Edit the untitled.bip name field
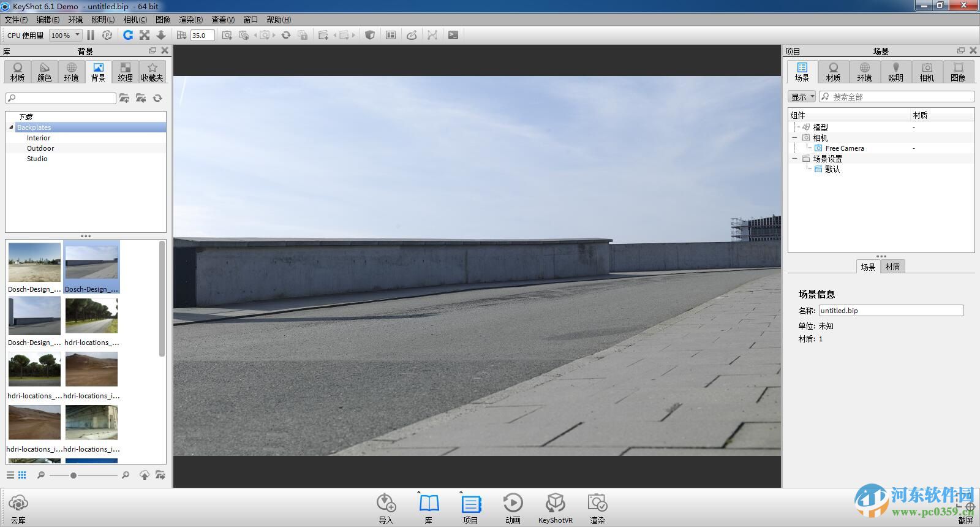 tap(891, 311)
